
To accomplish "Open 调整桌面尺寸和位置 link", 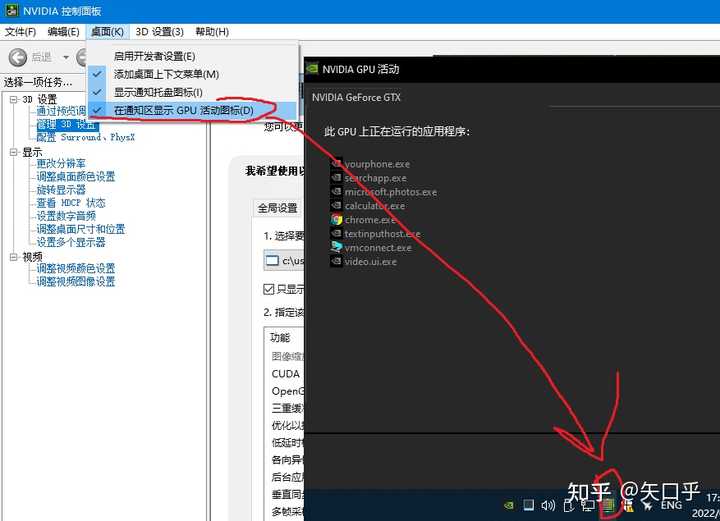I will [80, 229].
